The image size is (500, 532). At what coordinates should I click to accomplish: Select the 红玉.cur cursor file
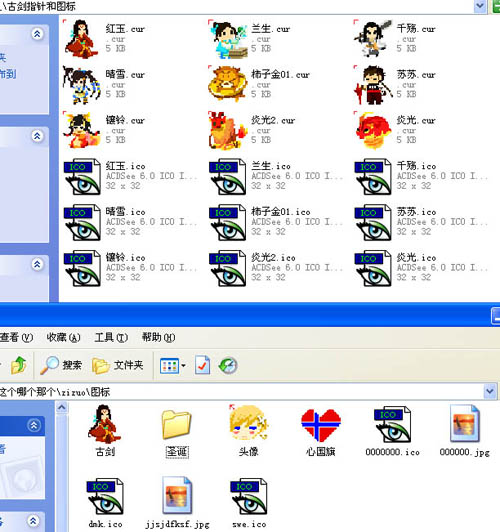(x=104, y=39)
